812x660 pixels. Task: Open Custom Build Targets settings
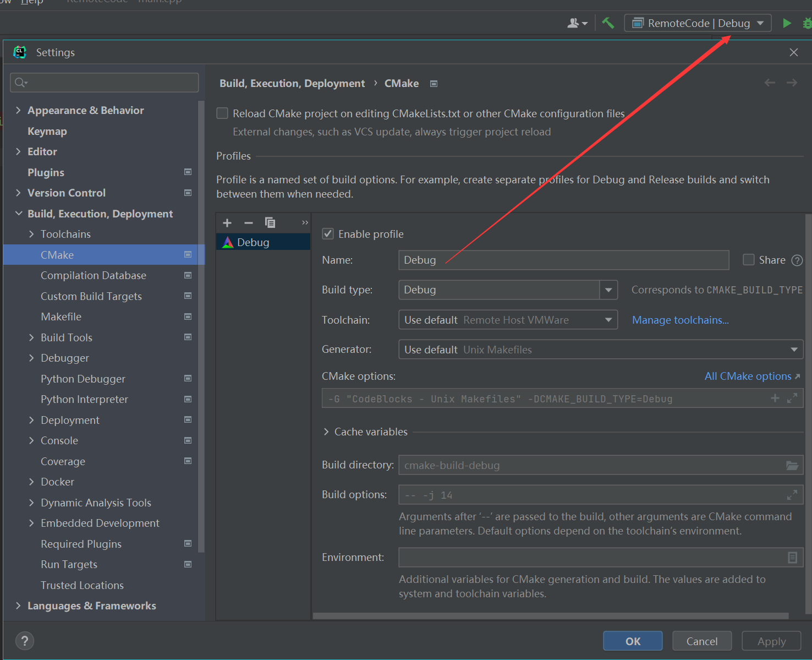tap(91, 296)
